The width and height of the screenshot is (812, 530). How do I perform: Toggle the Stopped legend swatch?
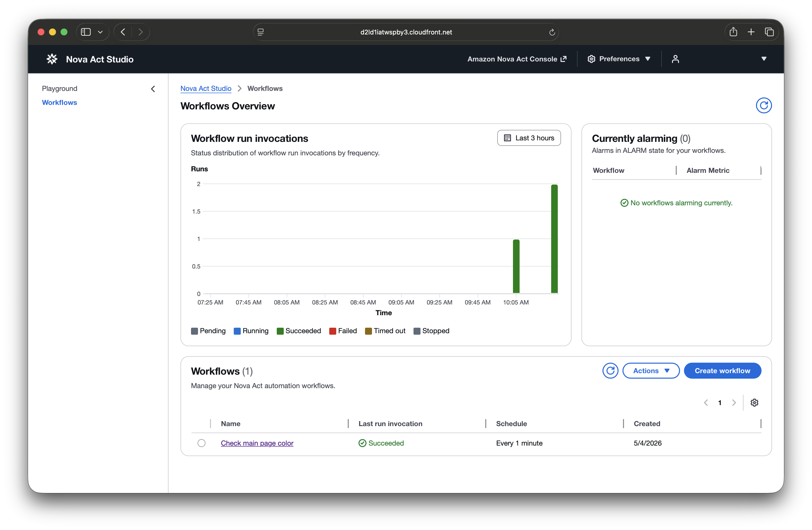pyautogui.click(x=417, y=331)
